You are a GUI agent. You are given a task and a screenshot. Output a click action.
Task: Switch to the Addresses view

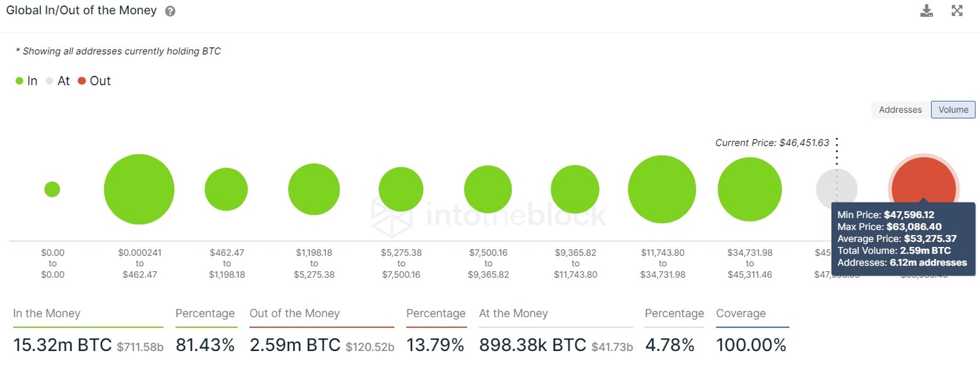coord(900,109)
